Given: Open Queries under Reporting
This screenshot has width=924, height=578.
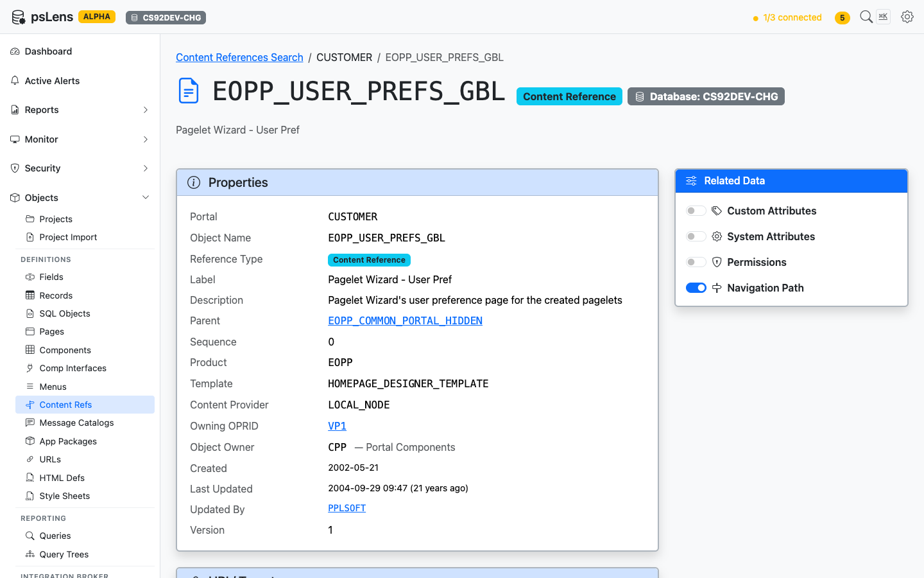Looking at the screenshot, I should 85,536.
